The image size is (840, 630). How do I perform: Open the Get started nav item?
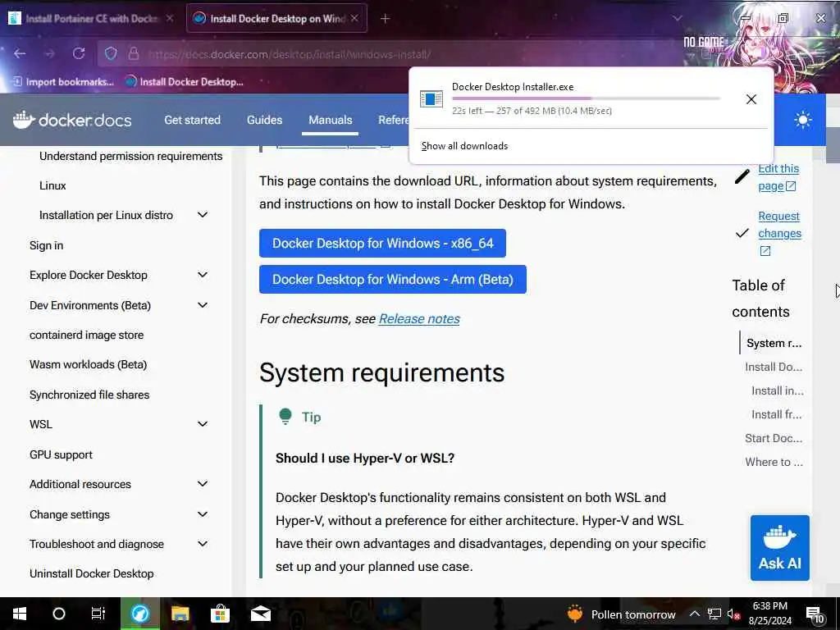192,120
